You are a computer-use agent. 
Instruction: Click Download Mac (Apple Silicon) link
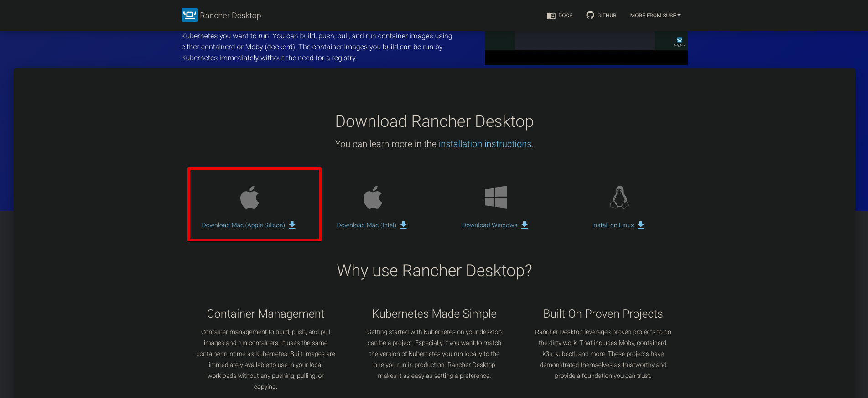(x=243, y=225)
